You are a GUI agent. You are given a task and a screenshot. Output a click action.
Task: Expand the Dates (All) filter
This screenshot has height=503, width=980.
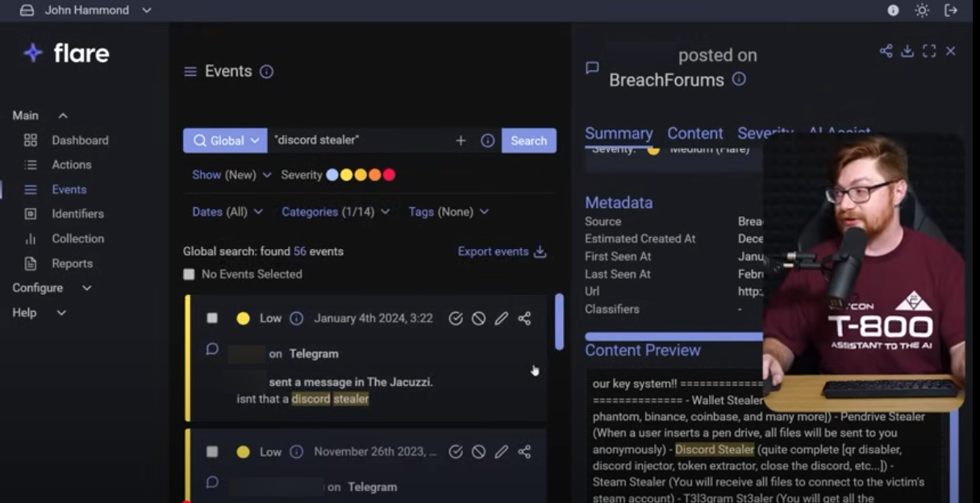click(x=227, y=211)
